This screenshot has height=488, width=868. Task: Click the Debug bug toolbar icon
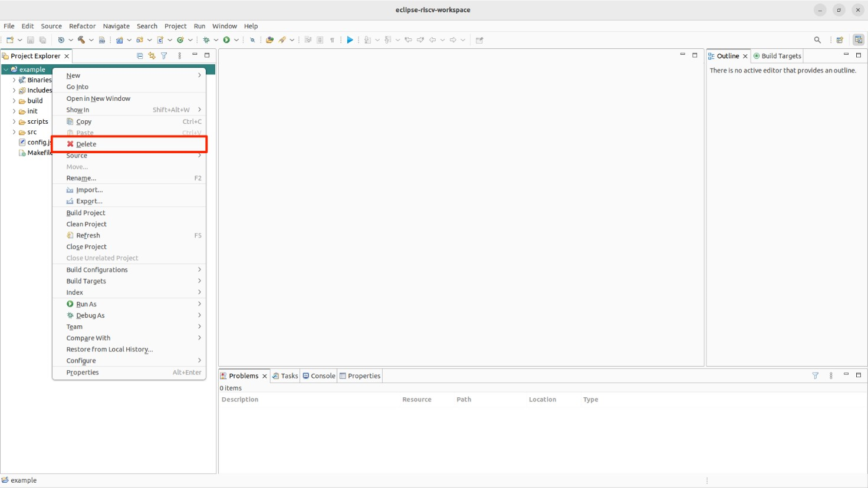click(x=206, y=40)
